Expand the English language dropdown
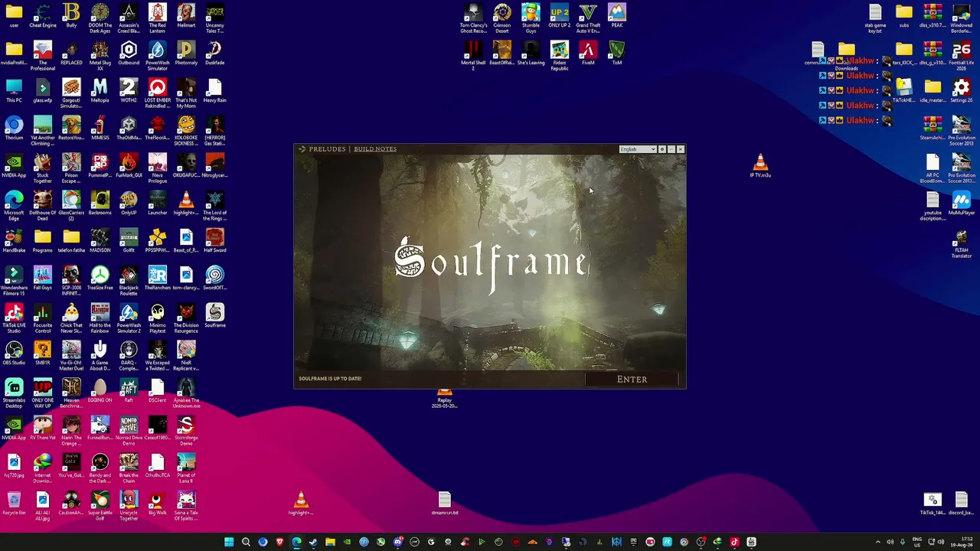 (x=638, y=149)
